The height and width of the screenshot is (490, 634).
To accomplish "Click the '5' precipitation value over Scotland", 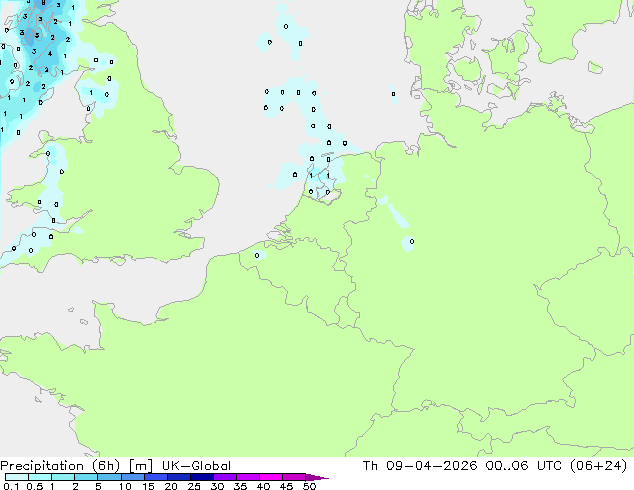I will pyautogui.click(x=37, y=36).
